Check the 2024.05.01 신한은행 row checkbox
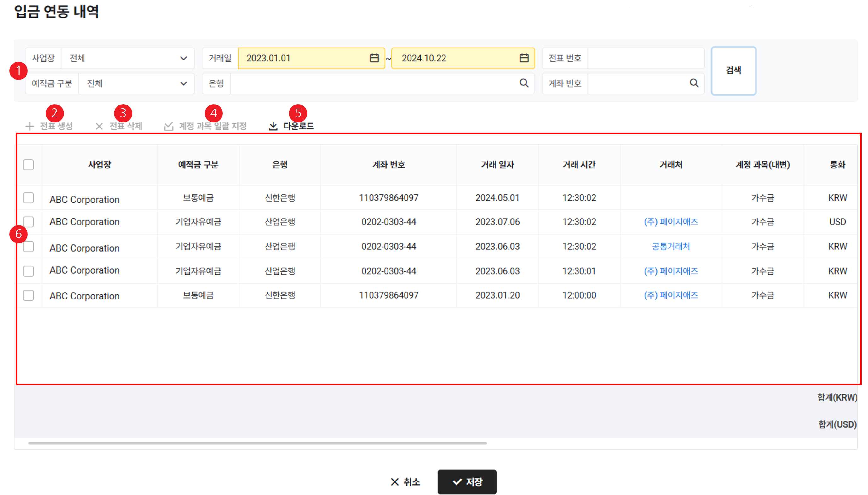This screenshot has width=868, height=495. [x=28, y=198]
